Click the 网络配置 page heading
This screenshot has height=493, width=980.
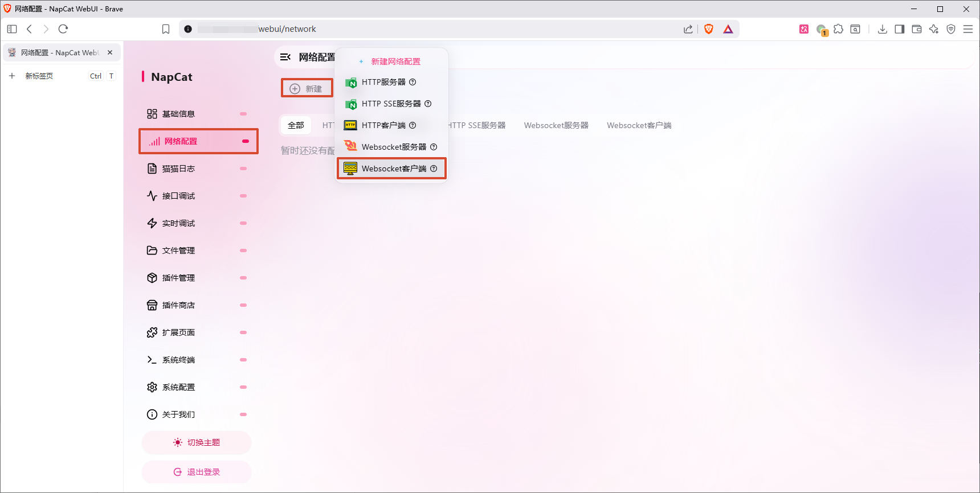317,57
